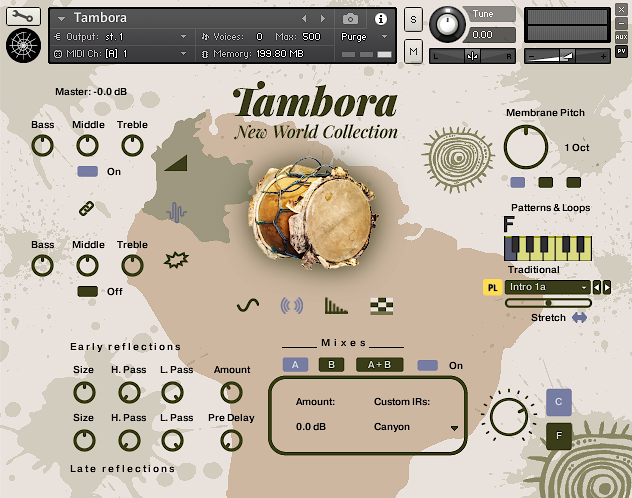
Task: Mute the instrument with M button
Action: (413, 51)
